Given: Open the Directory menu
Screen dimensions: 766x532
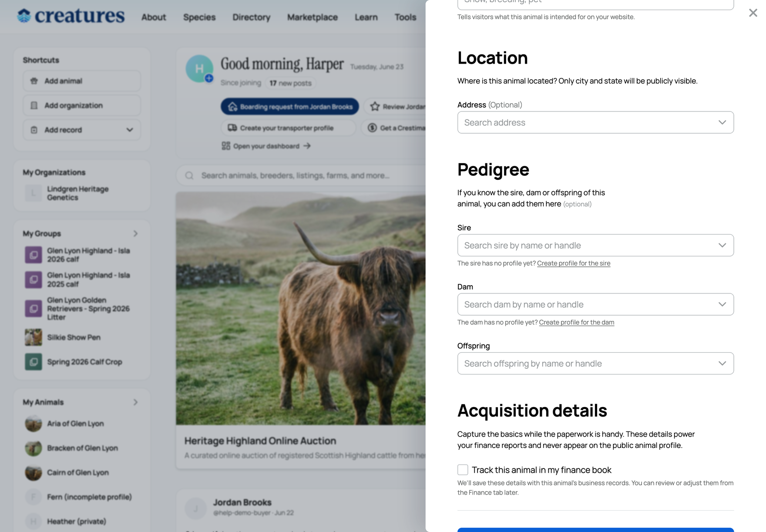Looking at the screenshot, I should [252, 17].
